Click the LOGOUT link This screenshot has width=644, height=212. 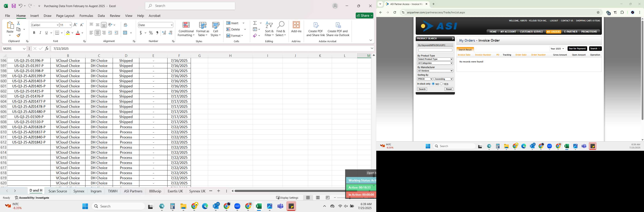pyautogui.click(x=554, y=21)
